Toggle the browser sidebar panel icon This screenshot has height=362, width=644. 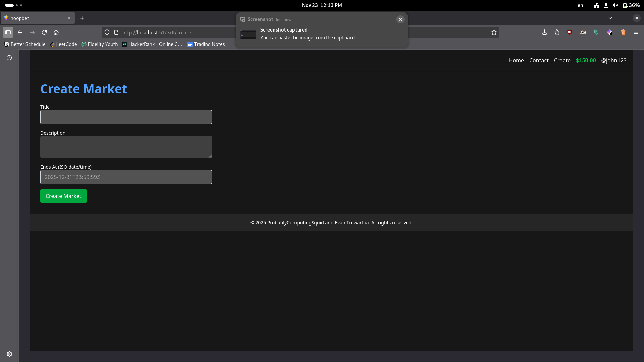(x=8, y=32)
